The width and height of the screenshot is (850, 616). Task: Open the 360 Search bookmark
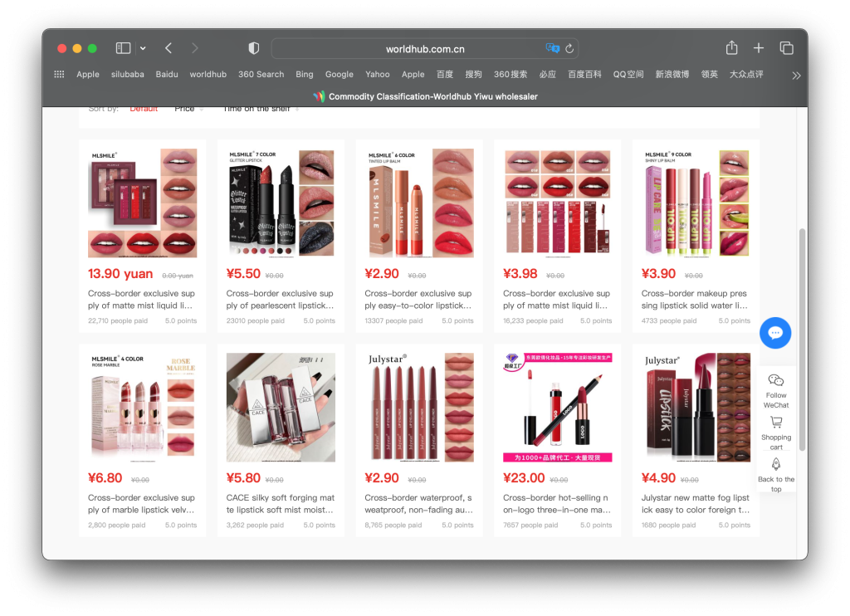coord(261,74)
